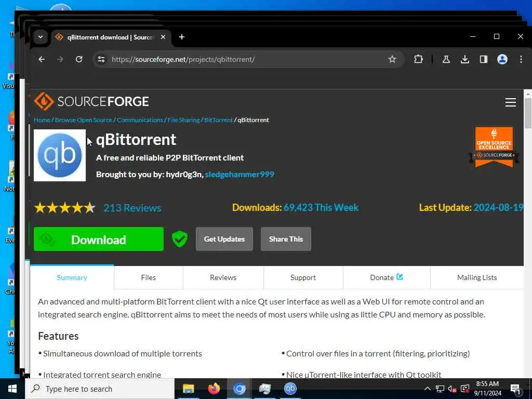Click the page vertical scrollbar
The height and width of the screenshot is (399, 532).
pos(528,113)
